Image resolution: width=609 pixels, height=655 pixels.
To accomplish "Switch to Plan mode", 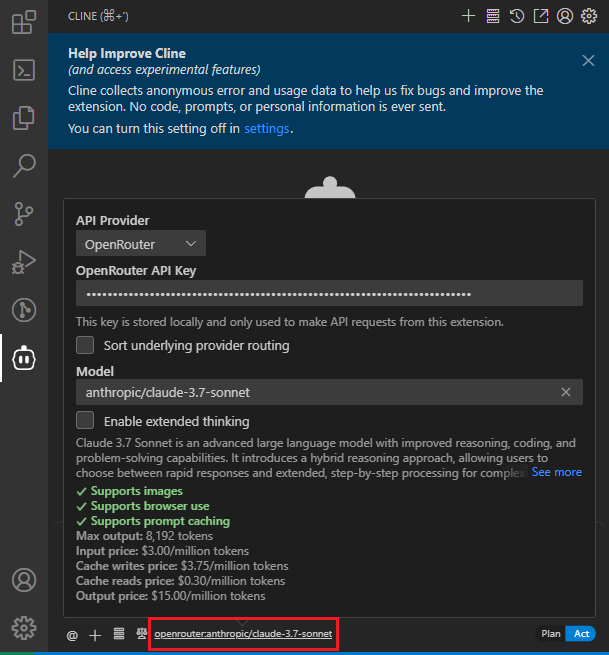I will pyautogui.click(x=551, y=634).
